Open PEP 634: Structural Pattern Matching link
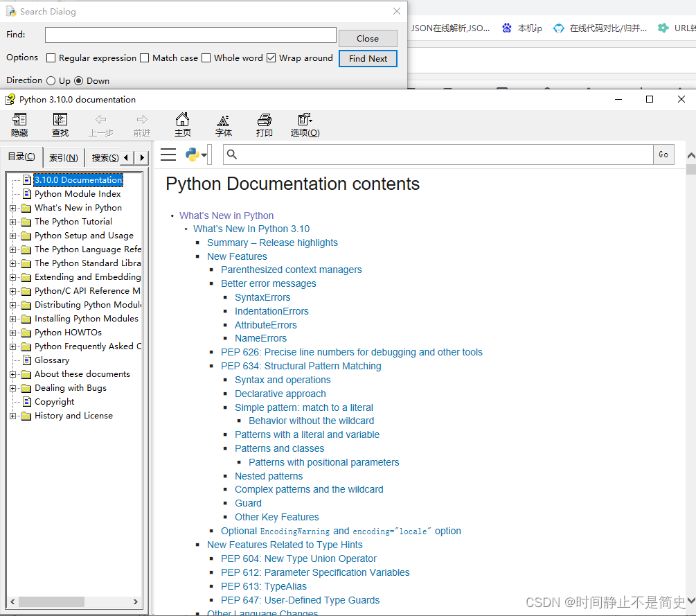Screen dimensions: 696x616 [x=301, y=366]
